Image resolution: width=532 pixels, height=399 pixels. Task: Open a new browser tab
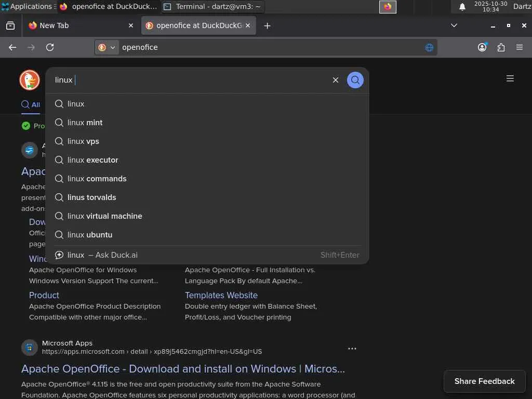click(x=267, y=26)
